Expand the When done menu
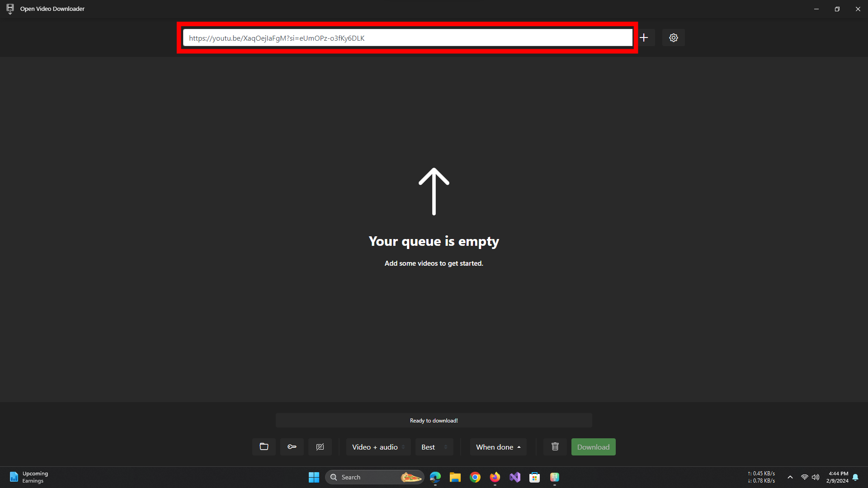Screen dimensions: 868x488 (x=498, y=447)
